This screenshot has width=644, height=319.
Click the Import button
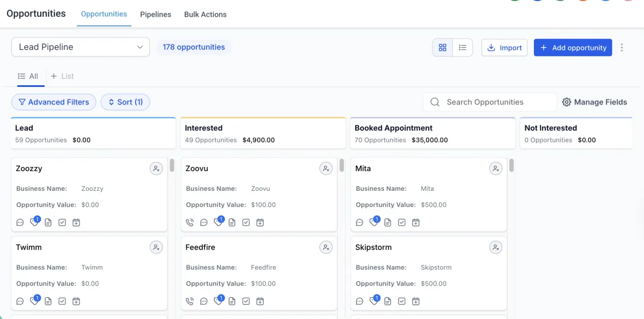point(504,48)
